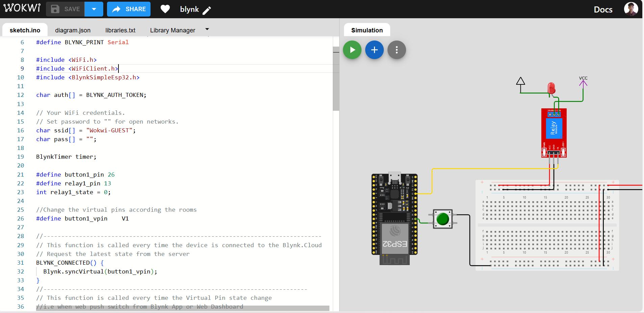Select the red Relay module
Image resolution: width=644 pixels, height=313 pixels.
coord(554,133)
